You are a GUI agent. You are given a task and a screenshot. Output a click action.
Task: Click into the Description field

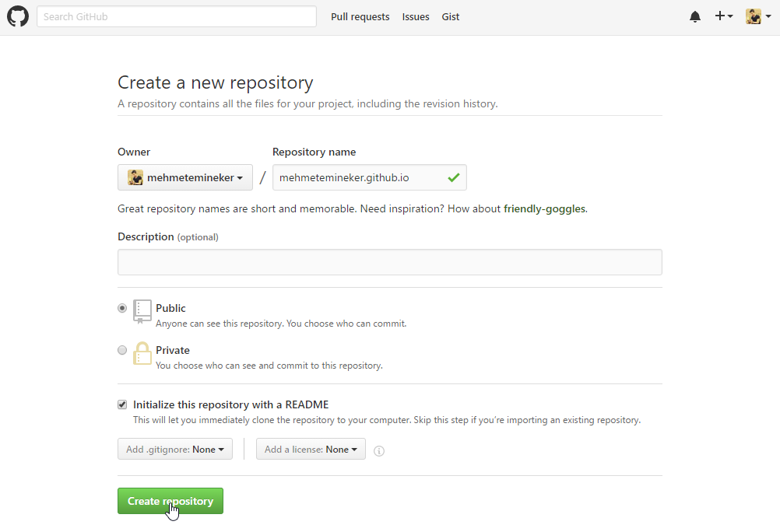pos(390,262)
